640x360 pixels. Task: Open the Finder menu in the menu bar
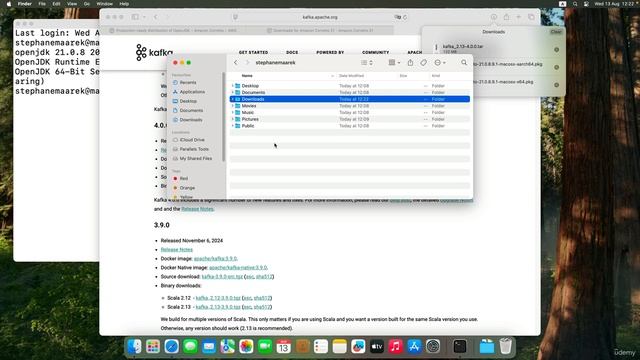[24, 4]
